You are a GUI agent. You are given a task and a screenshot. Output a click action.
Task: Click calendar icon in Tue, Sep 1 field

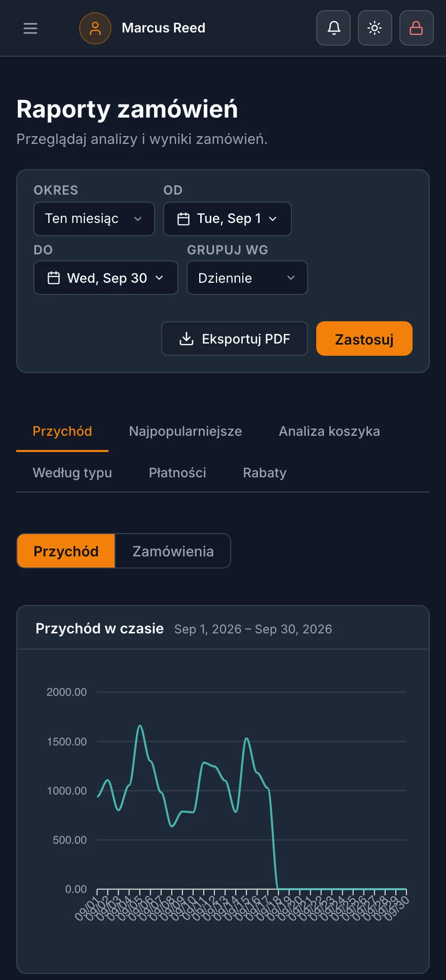tap(183, 219)
